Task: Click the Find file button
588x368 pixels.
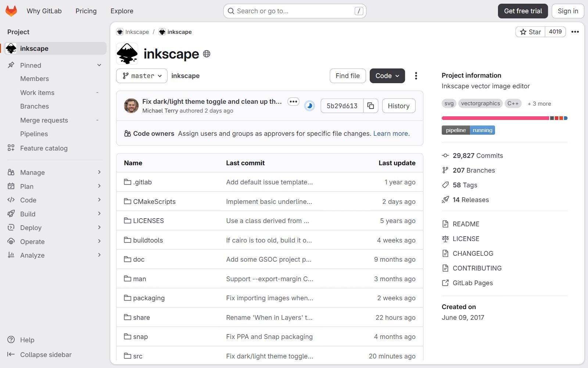Action: 348,76
